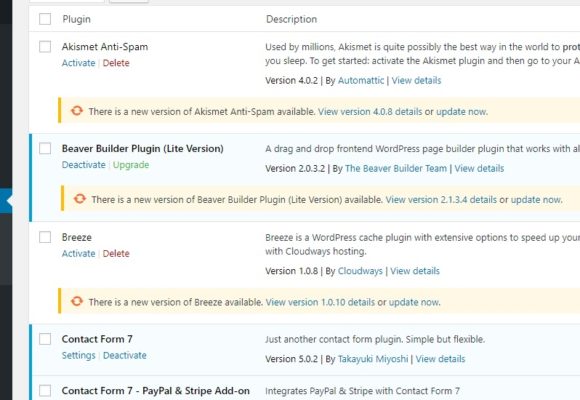Open Contact Form 7 Settings

point(78,355)
